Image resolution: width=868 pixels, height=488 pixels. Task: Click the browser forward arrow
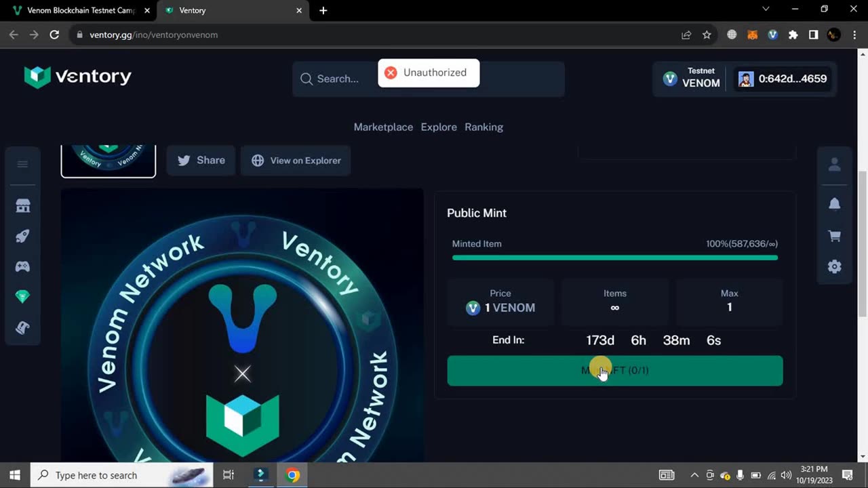coord(34,35)
